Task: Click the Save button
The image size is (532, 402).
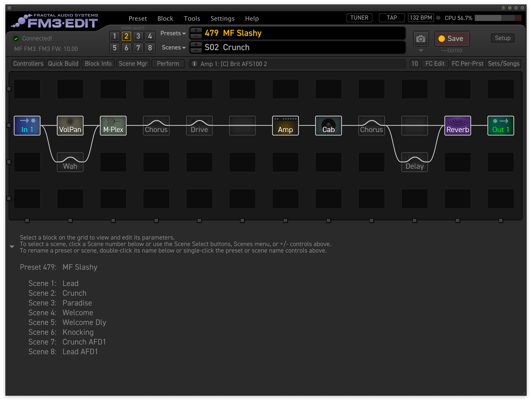Action: click(452, 39)
